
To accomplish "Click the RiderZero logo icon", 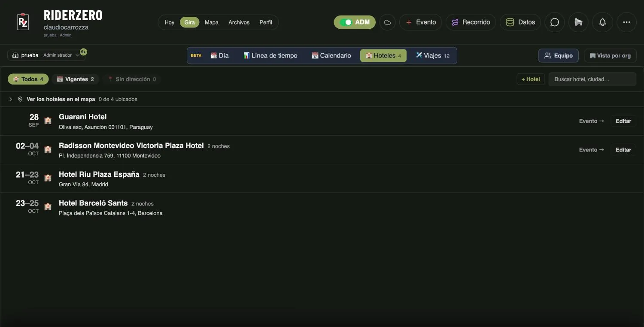I will tap(23, 22).
